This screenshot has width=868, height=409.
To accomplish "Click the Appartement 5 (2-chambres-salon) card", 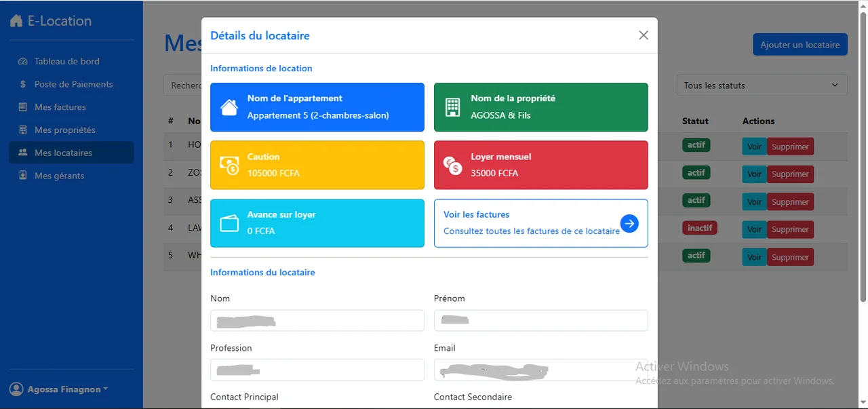I will coord(317,107).
